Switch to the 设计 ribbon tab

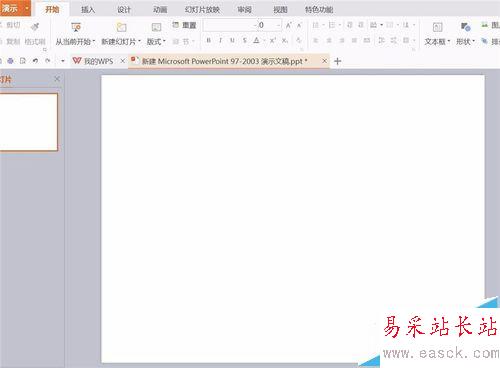pyautogui.click(x=124, y=10)
